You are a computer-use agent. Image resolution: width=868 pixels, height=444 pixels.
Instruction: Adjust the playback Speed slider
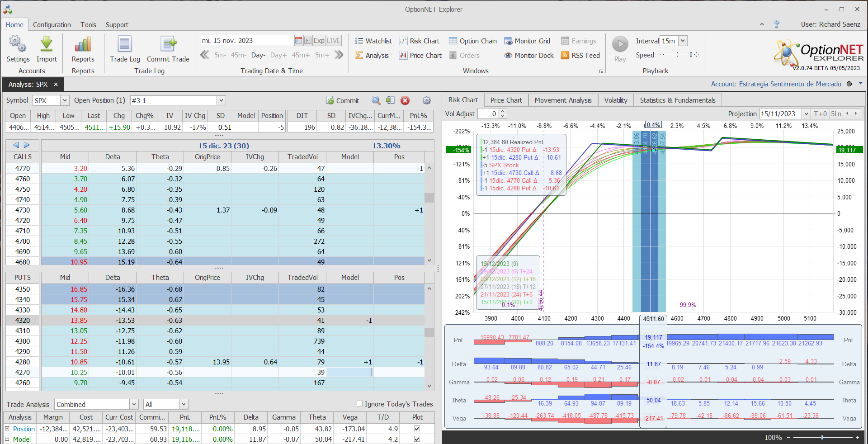click(677, 55)
